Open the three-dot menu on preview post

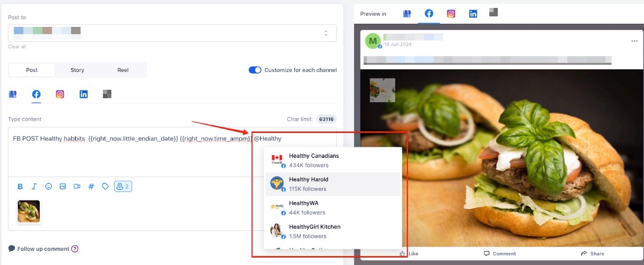coord(634,41)
